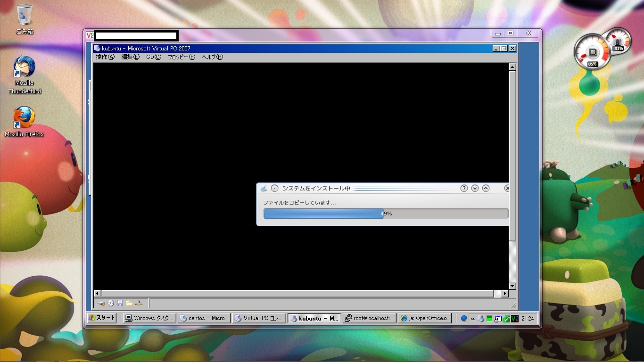Click the Virtual PC horizontal scrollbar thumb
644x362 pixels.
[x=297, y=294]
